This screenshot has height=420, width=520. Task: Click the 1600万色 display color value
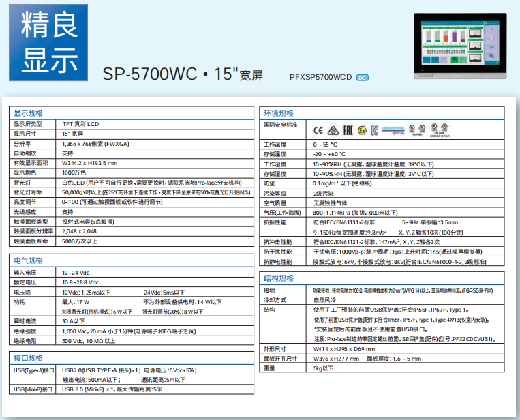74,172
